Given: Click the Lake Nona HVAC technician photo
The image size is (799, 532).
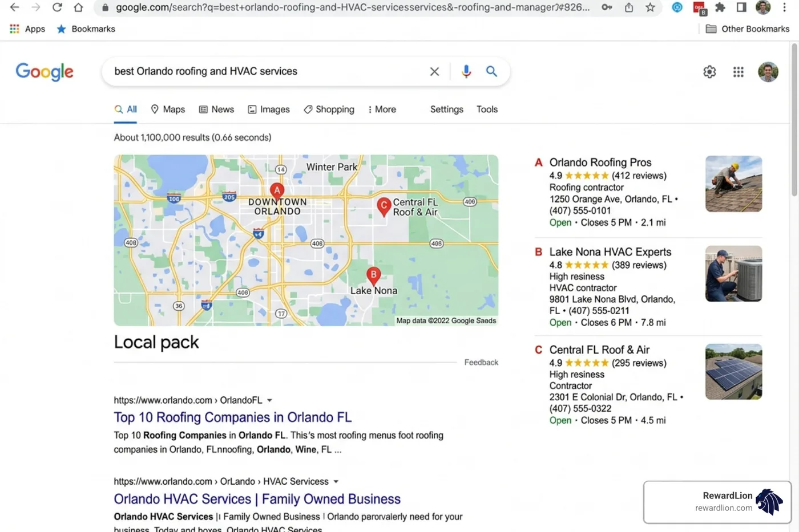Looking at the screenshot, I should (x=733, y=274).
